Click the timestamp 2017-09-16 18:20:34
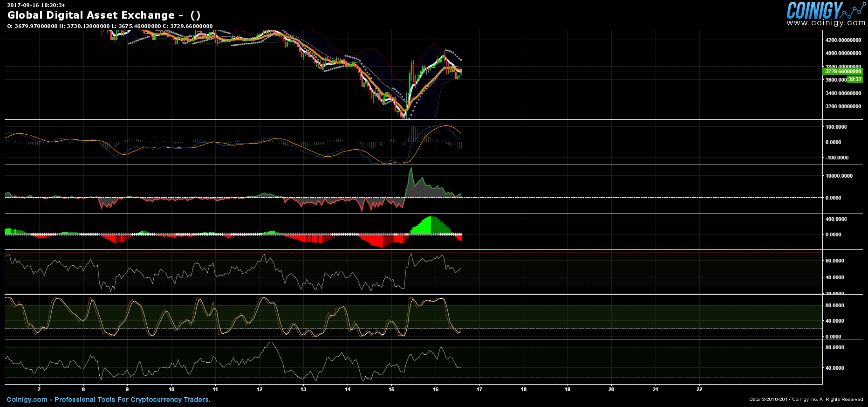Screen dimensions: 868x407 36,5
